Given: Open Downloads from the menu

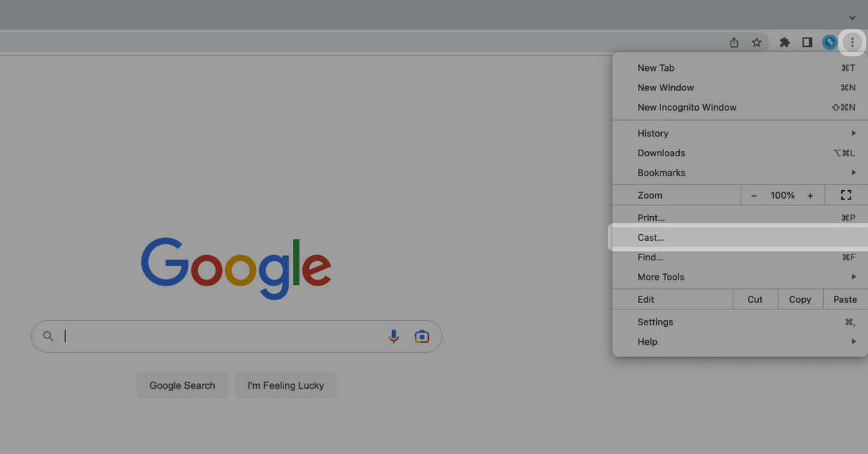Looking at the screenshot, I should tap(740, 153).
